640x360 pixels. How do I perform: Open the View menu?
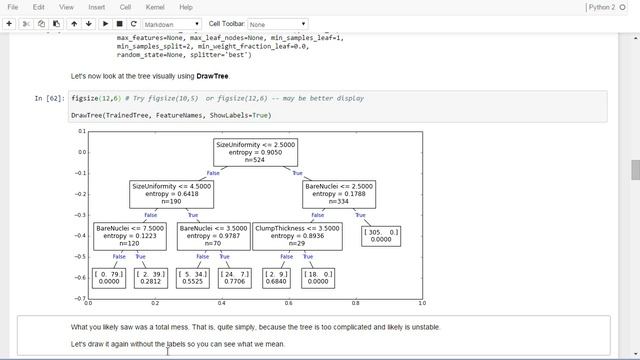point(66,7)
